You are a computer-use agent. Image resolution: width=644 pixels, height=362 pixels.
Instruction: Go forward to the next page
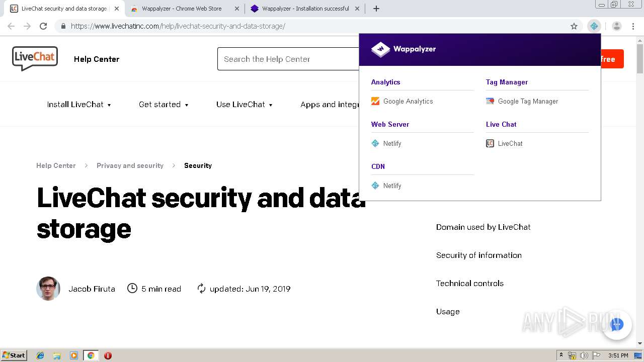coord(27,26)
